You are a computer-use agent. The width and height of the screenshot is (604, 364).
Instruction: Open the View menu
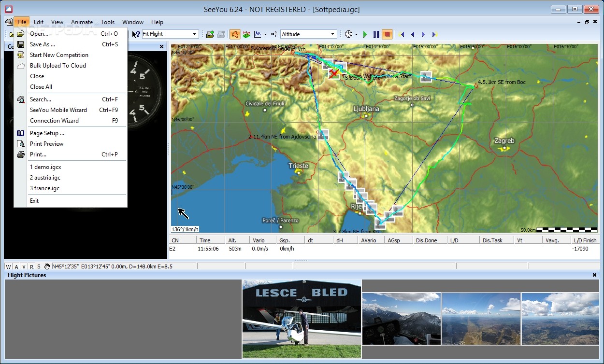point(57,22)
